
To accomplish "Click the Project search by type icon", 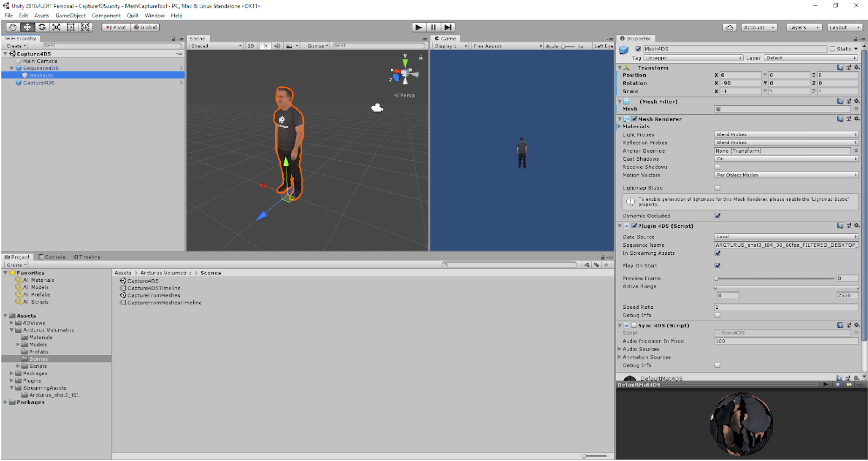I will pyautogui.click(x=587, y=265).
